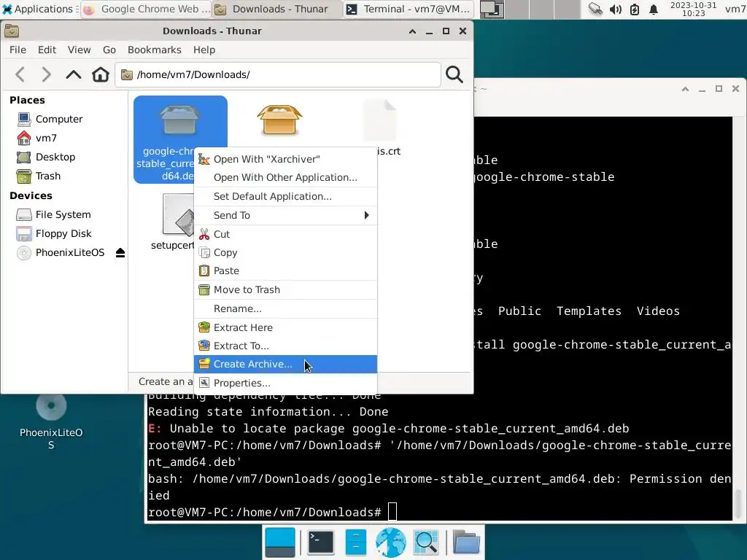Open Trash in the Places sidebar
This screenshot has width=747, height=560.
pyautogui.click(x=47, y=176)
